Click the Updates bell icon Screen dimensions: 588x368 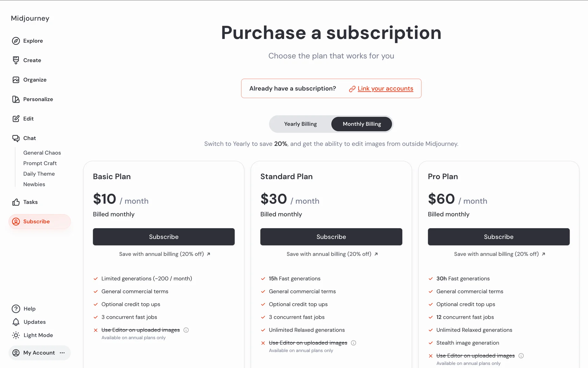pyautogui.click(x=16, y=322)
